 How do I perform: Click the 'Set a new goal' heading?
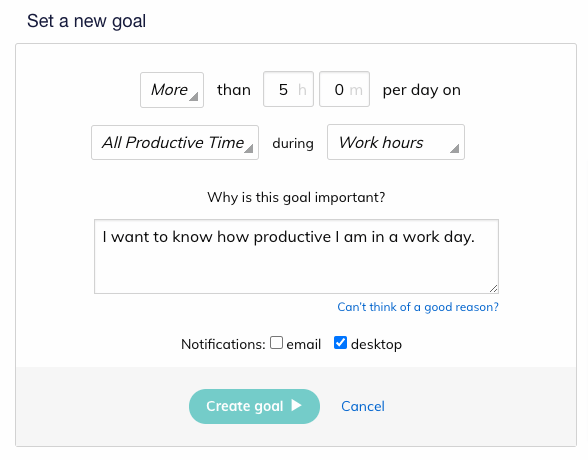tap(86, 21)
